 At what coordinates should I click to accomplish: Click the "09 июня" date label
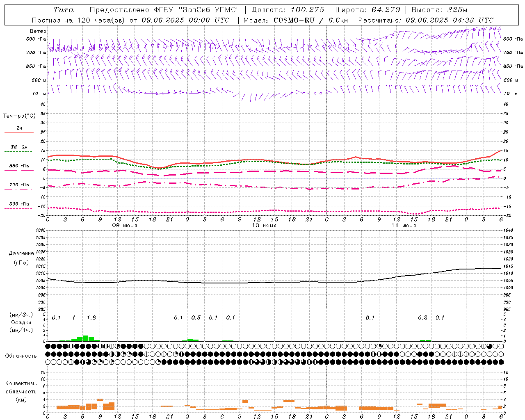[x=125, y=226]
